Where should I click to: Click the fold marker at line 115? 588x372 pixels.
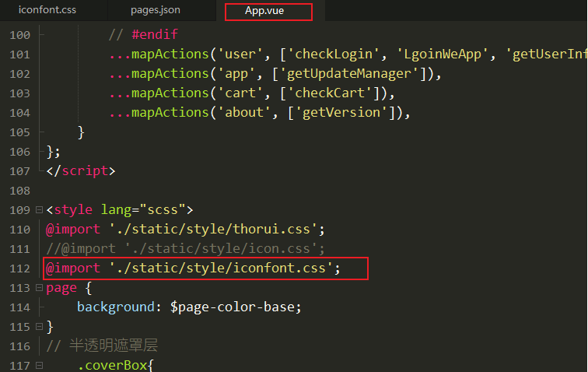point(39,327)
